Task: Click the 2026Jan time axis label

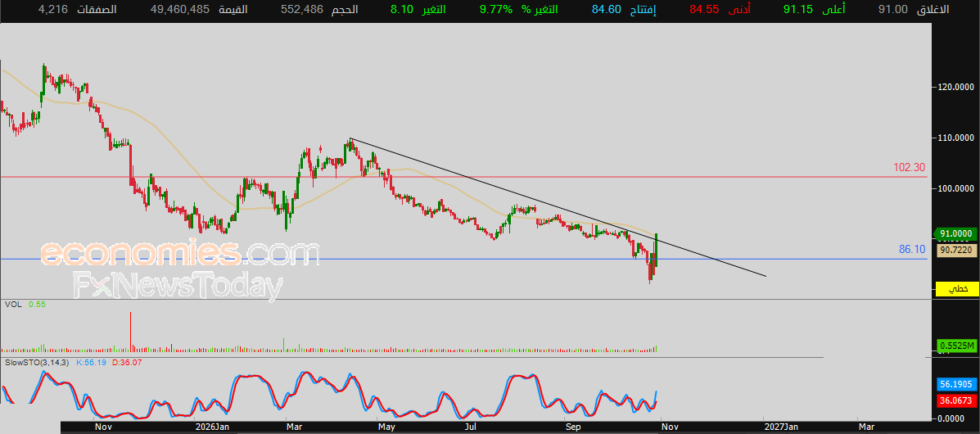Action: click(212, 427)
